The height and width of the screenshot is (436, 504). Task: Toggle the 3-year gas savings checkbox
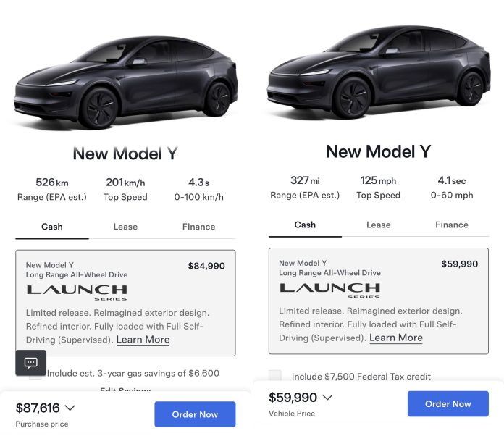(35, 376)
